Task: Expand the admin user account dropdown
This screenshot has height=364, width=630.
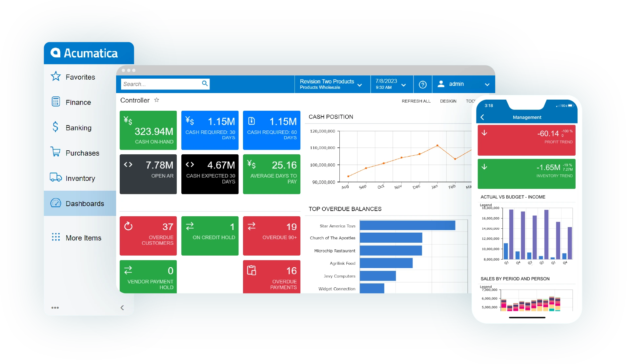Action: 488,85
